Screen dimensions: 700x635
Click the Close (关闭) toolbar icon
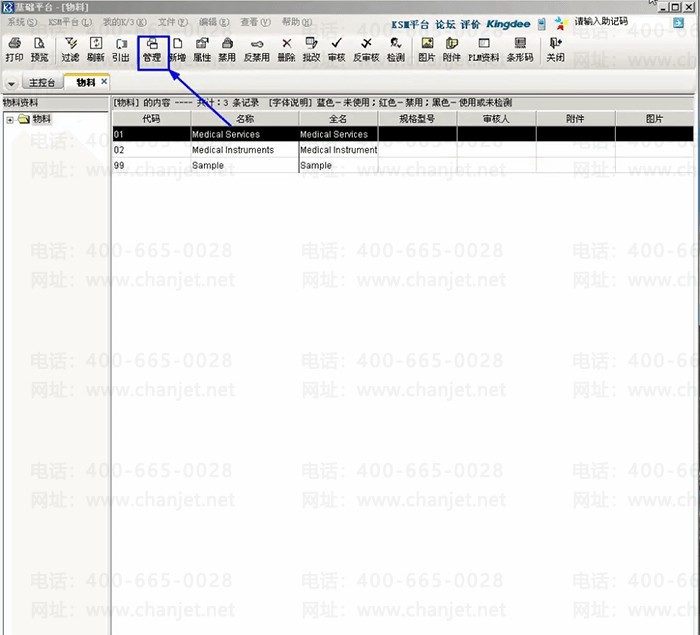point(555,50)
